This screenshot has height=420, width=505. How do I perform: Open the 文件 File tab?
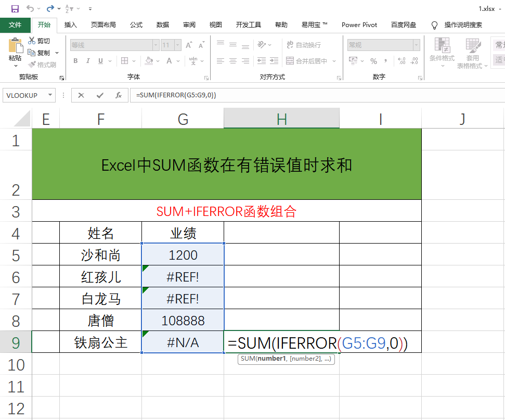click(15, 25)
